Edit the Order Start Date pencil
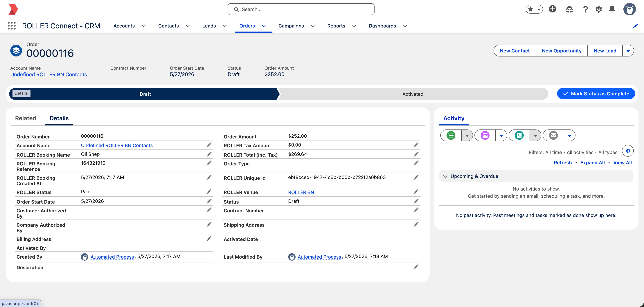 209,201
